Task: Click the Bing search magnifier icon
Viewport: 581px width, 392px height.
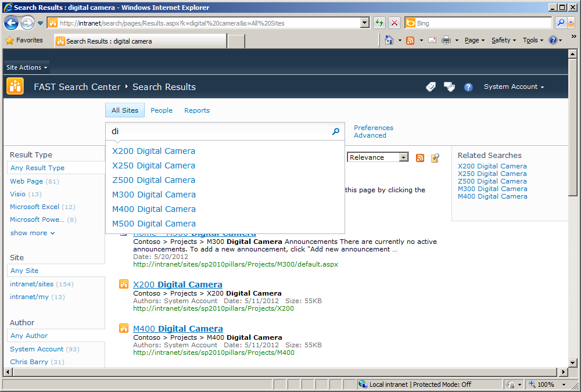Action: (561, 23)
